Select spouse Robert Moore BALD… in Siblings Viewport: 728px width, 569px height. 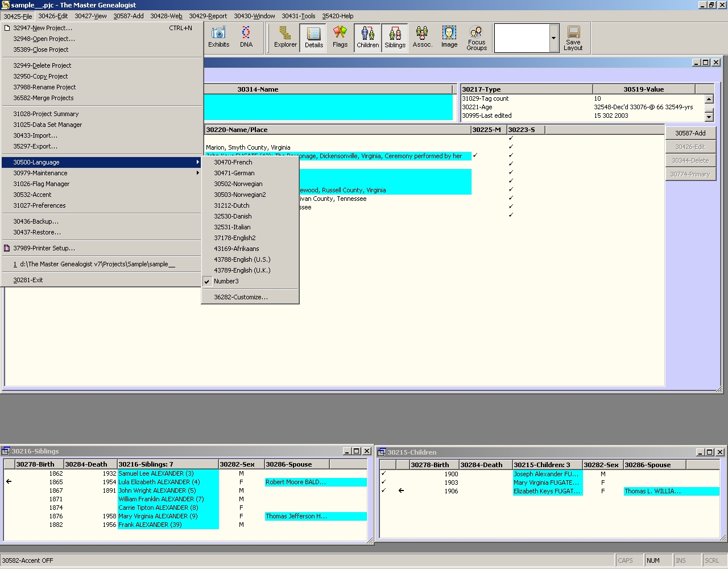(x=316, y=482)
